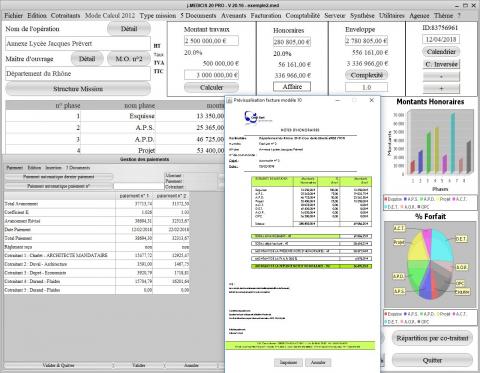Click Détail button next to Nom de l'opération
Screen dimensions: 480x373
click(129, 29)
